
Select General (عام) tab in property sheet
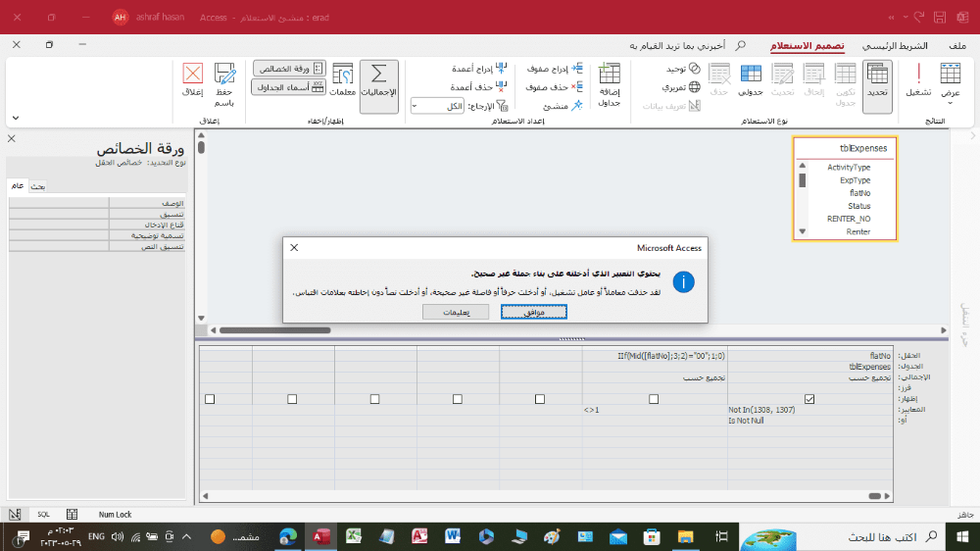pos(18,185)
